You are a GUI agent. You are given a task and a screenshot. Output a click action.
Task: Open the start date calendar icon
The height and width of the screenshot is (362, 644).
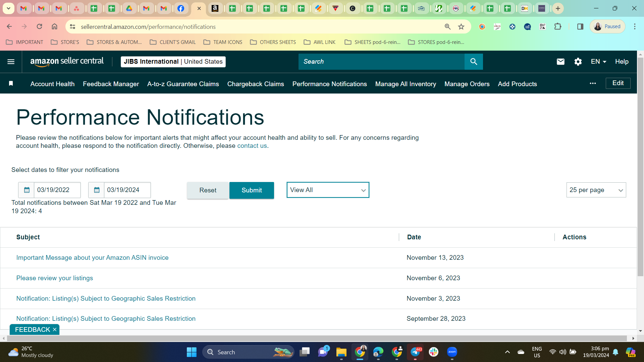(26, 190)
